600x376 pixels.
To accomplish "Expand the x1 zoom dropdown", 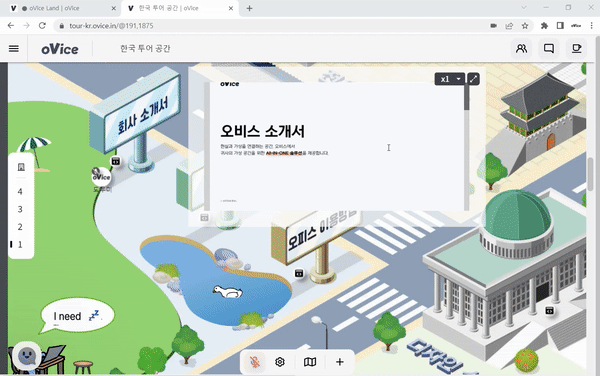I will [450, 79].
